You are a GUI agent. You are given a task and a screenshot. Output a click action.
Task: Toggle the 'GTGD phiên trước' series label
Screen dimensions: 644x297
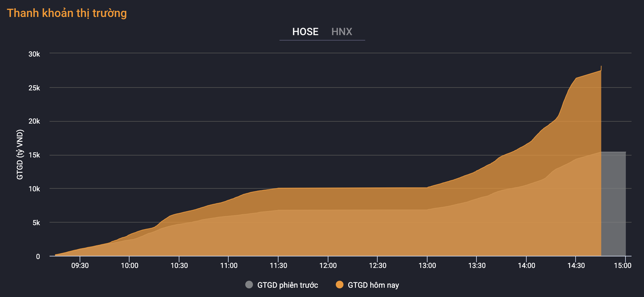click(x=287, y=285)
